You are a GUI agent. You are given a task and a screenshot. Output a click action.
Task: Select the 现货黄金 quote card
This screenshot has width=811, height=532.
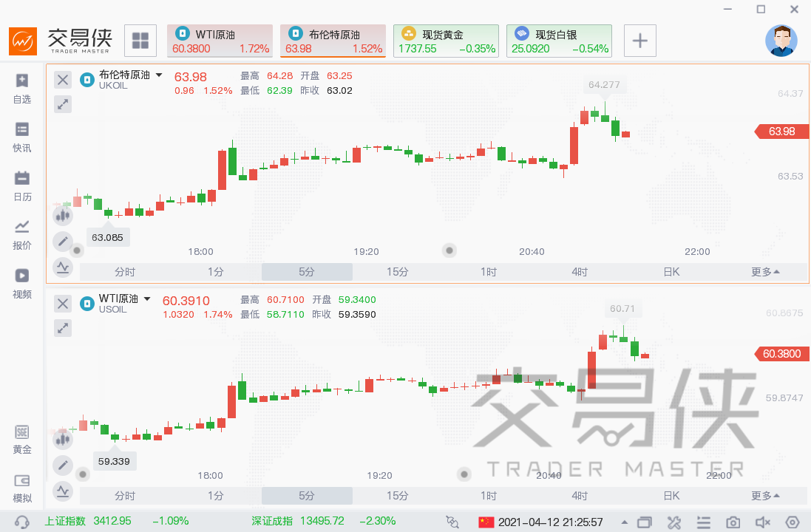[x=446, y=41]
